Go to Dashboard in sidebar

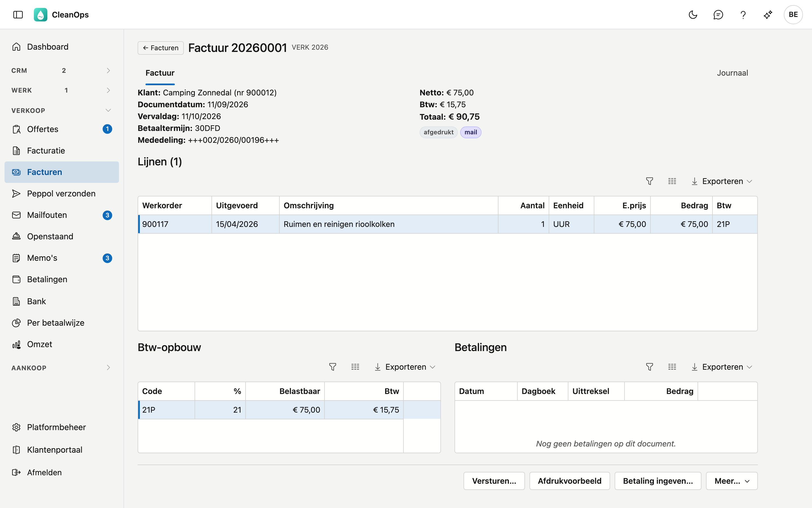(x=62, y=47)
